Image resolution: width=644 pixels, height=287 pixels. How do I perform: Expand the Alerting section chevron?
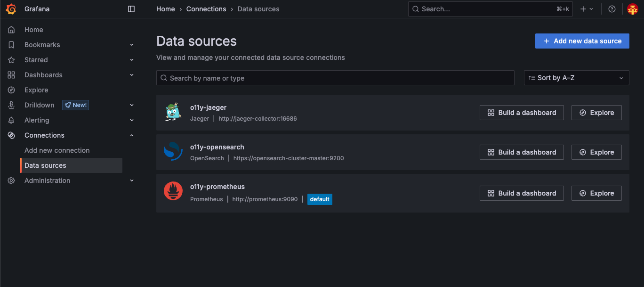coord(132,120)
